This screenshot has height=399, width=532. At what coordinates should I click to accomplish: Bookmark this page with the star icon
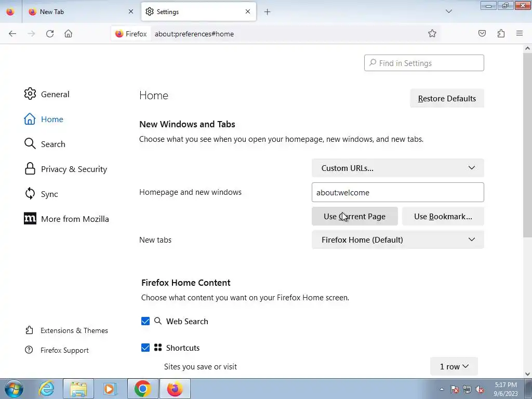click(432, 34)
